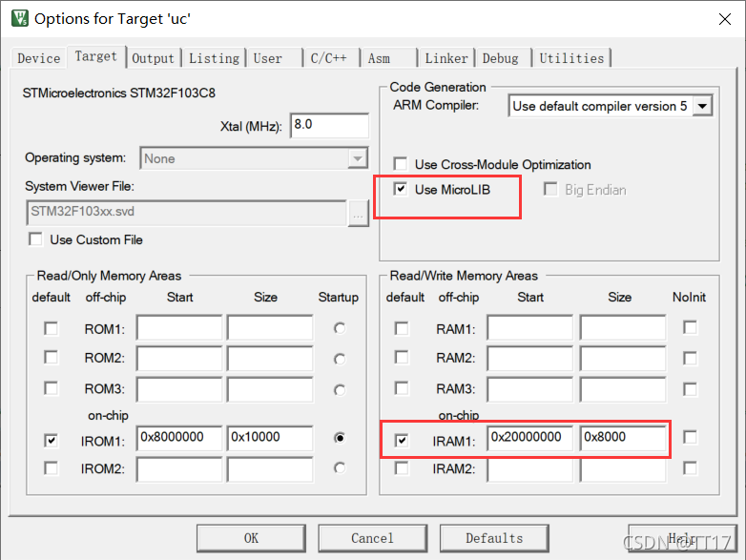
Task: Uncheck the IRAM1 default checkbox
Action: pos(402,440)
